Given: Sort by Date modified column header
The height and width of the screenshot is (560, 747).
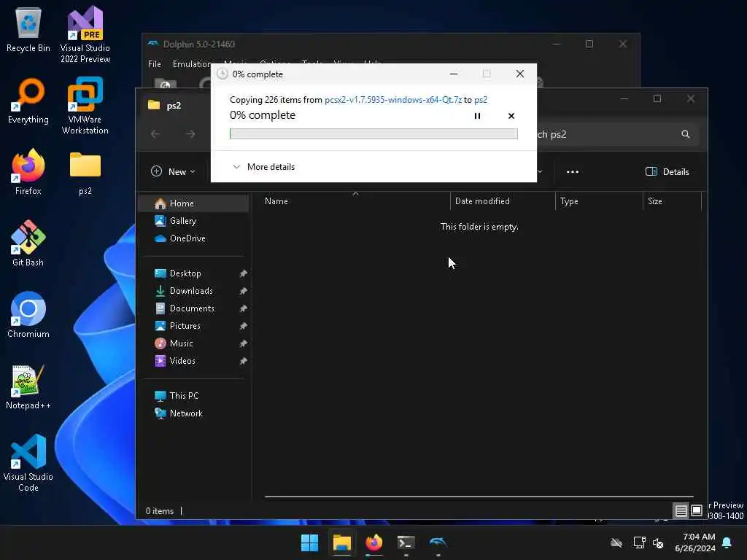Looking at the screenshot, I should (503, 201).
